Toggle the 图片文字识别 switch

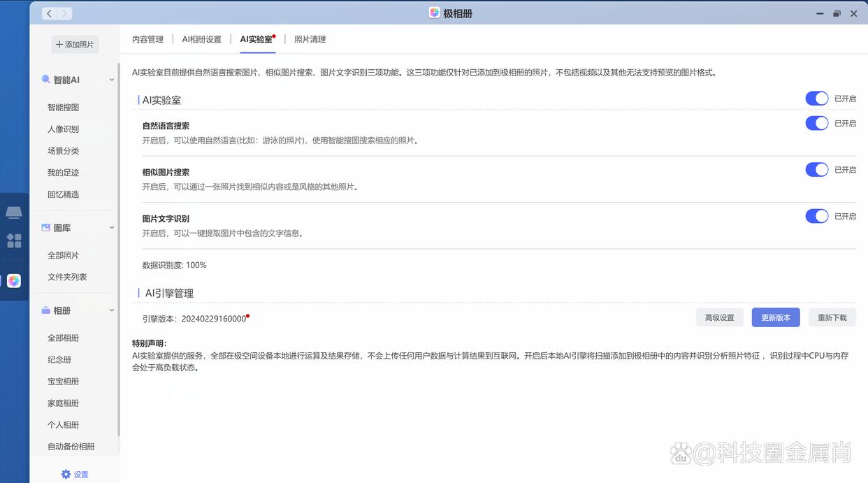coord(817,216)
